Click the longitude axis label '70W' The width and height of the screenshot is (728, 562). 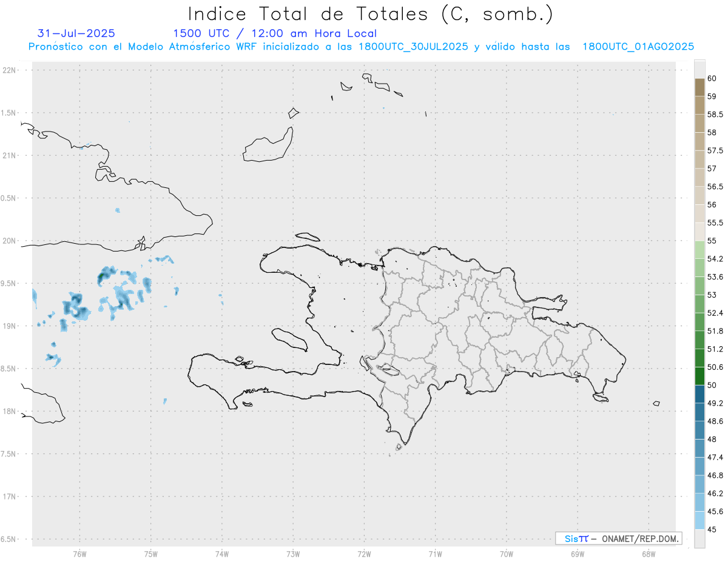(x=507, y=554)
